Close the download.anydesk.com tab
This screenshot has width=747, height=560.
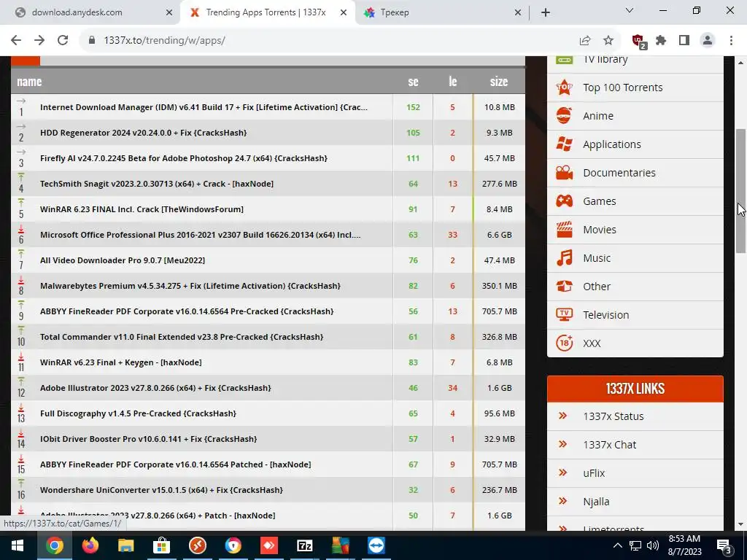[x=169, y=12]
